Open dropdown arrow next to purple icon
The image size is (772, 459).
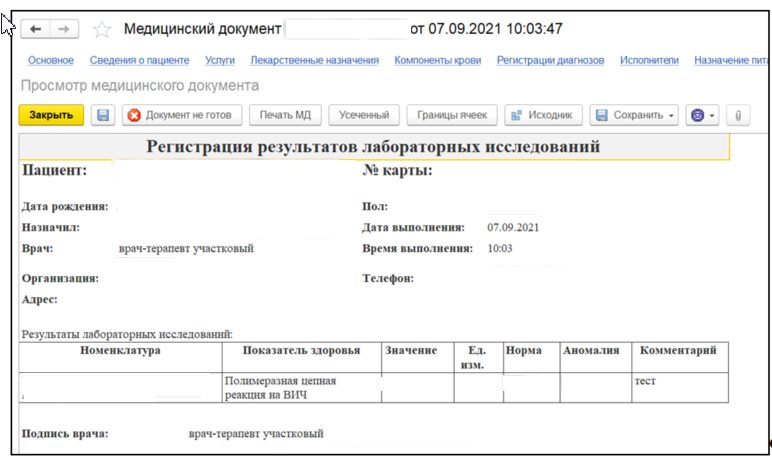[713, 115]
